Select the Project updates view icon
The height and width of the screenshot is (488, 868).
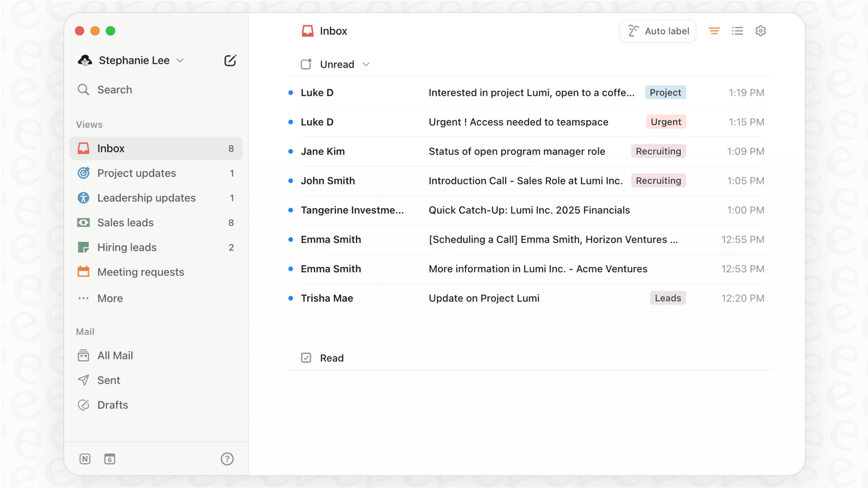click(83, 173)
